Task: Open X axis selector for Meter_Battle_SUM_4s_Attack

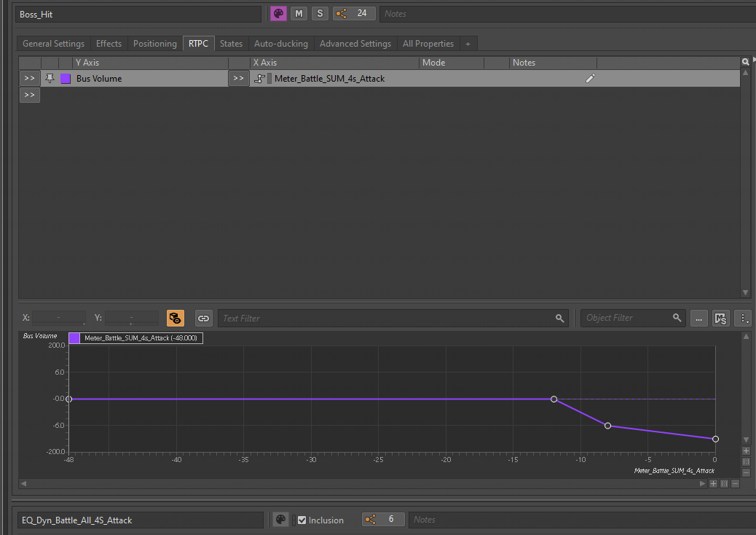Action: pos(239,78)
